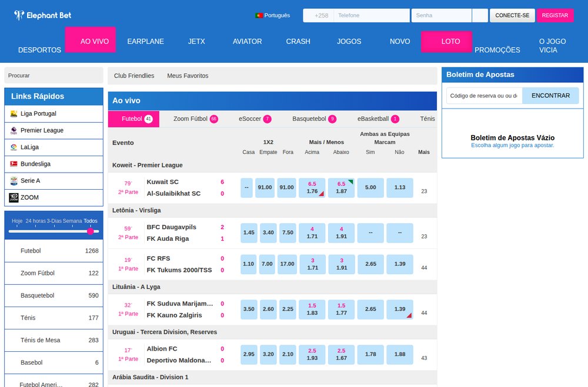588x387 pixels.
Task: Open the LaLiga logo quick link
Action: tap(14, 147)
